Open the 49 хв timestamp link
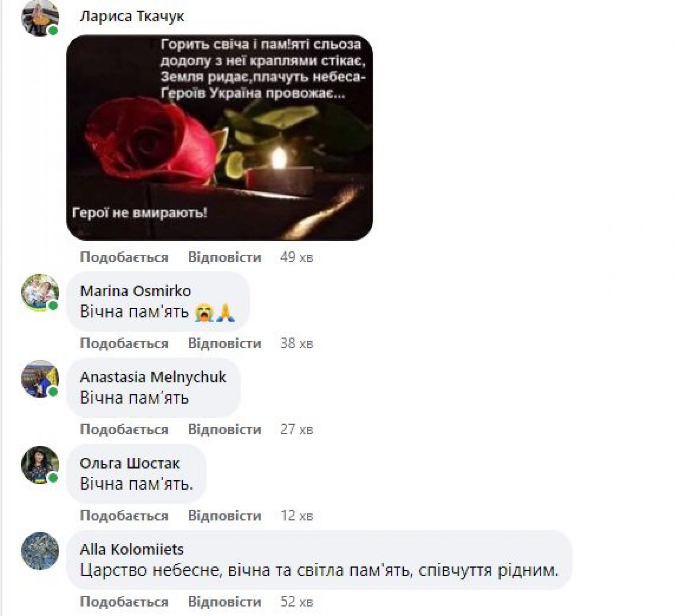The width and height of the screenshot is (679, 616). 297,257
